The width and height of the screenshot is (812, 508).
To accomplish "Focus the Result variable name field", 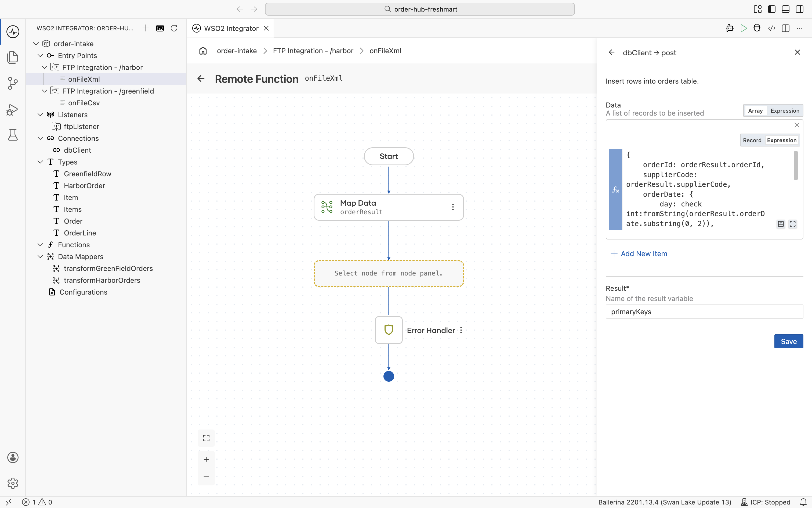I will pos(704,312).
